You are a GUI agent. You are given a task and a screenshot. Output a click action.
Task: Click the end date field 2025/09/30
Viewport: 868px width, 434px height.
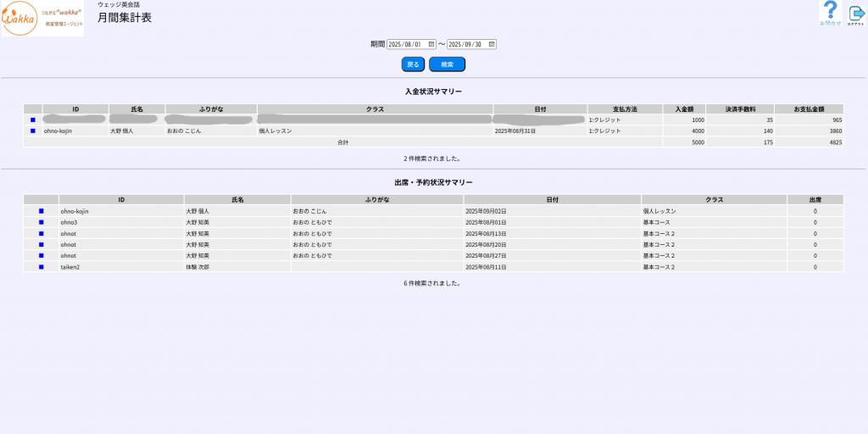[x=465, y=44]
